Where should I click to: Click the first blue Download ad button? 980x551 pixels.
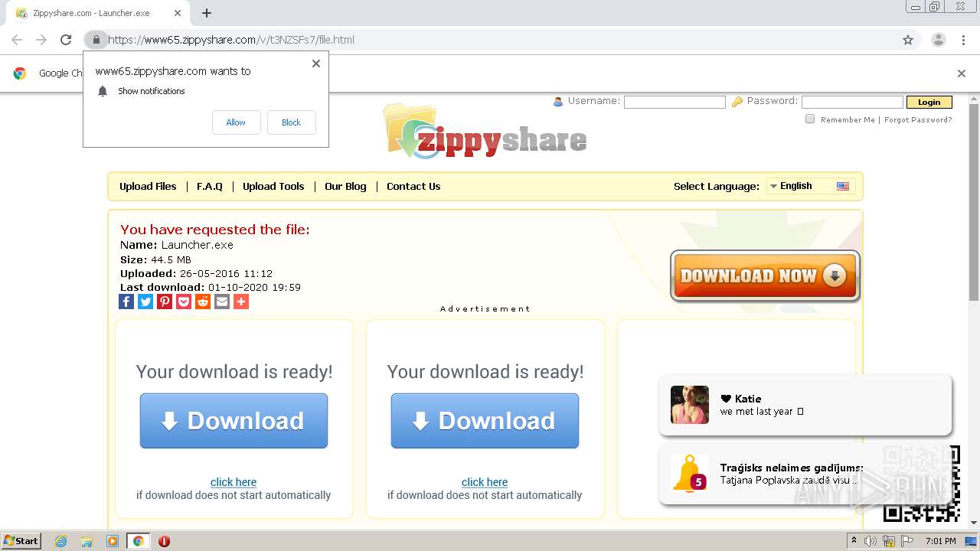(x=234, y=421)
